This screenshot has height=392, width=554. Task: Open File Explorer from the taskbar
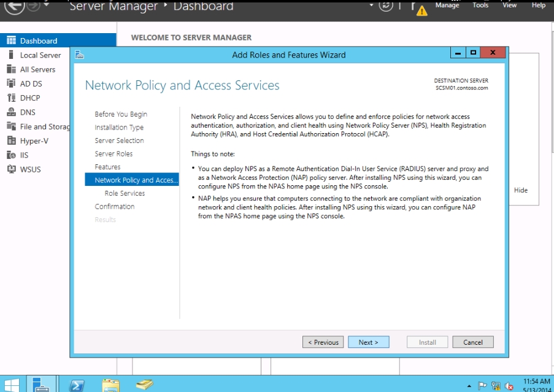point(111,384)
